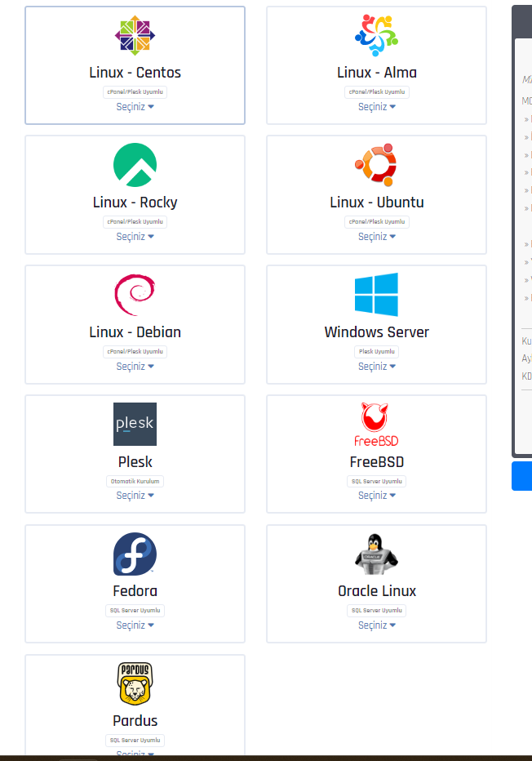This screenshot has height=761, width=532.
Task: Click the Linux - Ubuntu title
Action: (377, 202)
